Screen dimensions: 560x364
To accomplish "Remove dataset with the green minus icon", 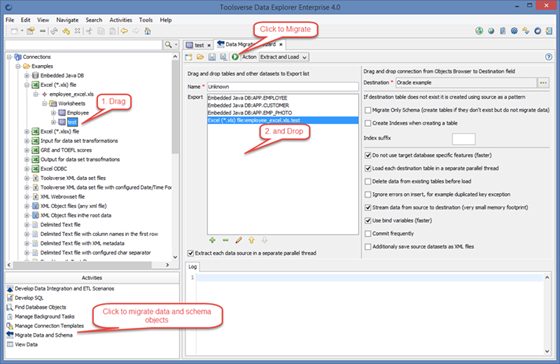I will (225, 240).
